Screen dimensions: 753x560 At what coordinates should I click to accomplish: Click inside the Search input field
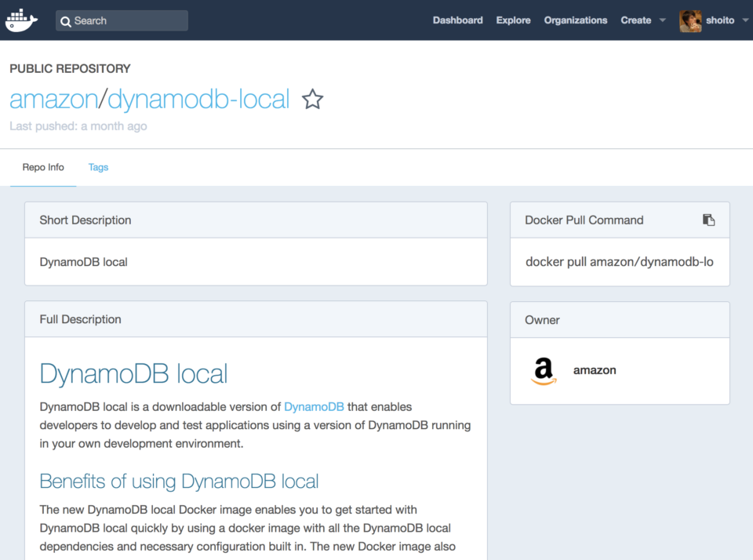[x=125, y=20]
